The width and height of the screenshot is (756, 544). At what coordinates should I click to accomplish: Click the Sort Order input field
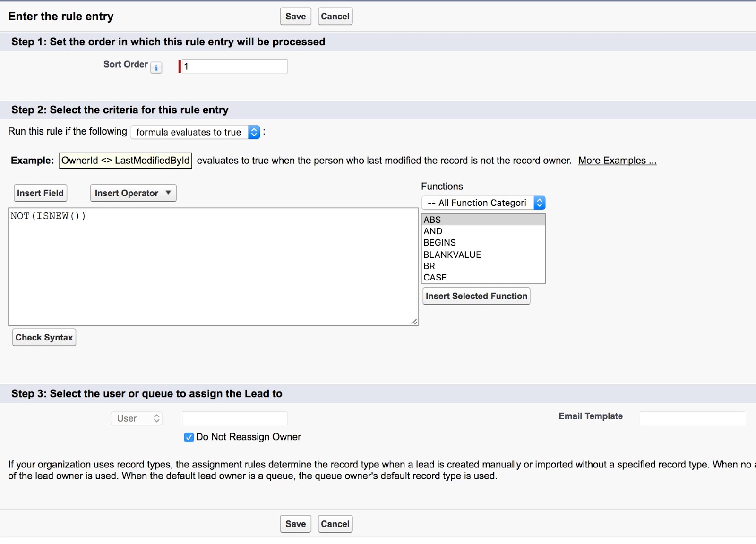pos(234,66)
